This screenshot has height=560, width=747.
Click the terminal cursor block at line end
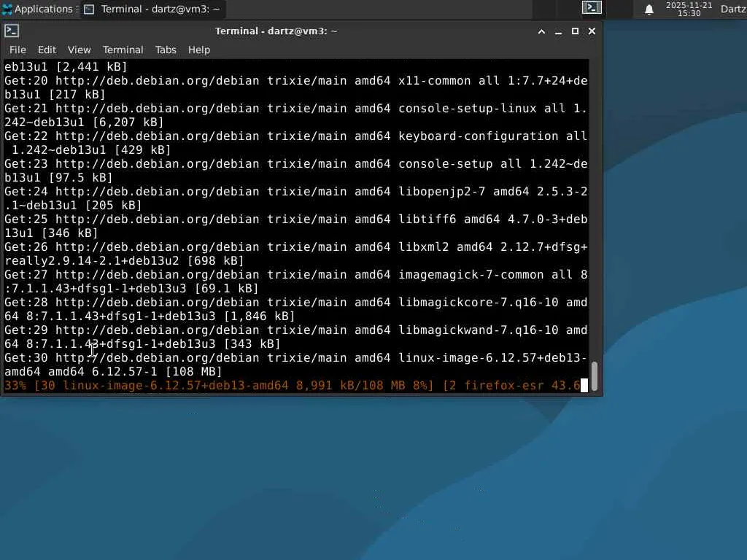coord(584,385)
